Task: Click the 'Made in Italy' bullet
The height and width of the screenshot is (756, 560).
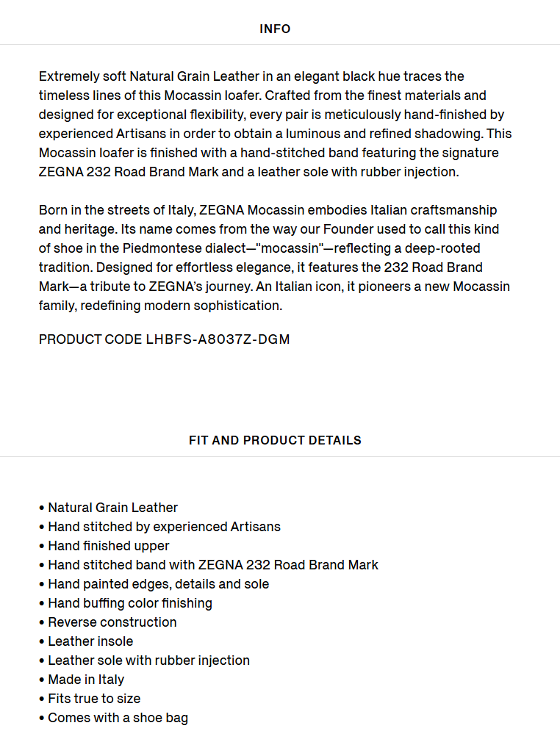Action: click(x=82, y=680)
